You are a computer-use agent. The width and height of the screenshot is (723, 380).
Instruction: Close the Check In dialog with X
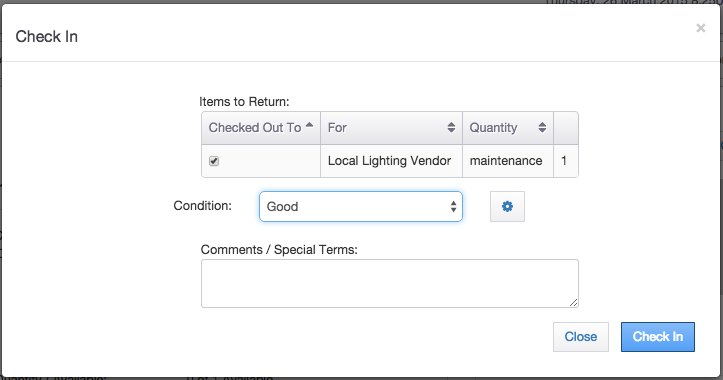[701, 28]
